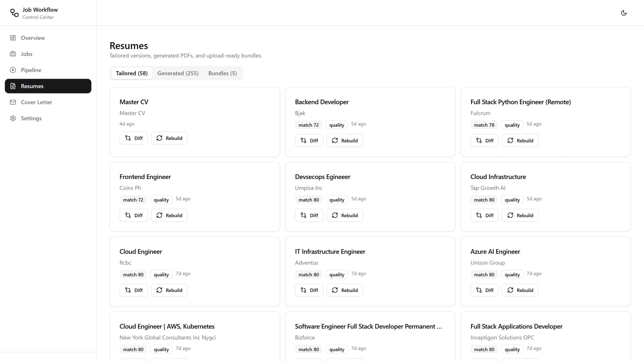Image resolution: width=644 pixels, height=362 pixels.
Task: Click Diff on the Azure AI Engineer card
Action: pyautogui.click(x=484, y=290)
